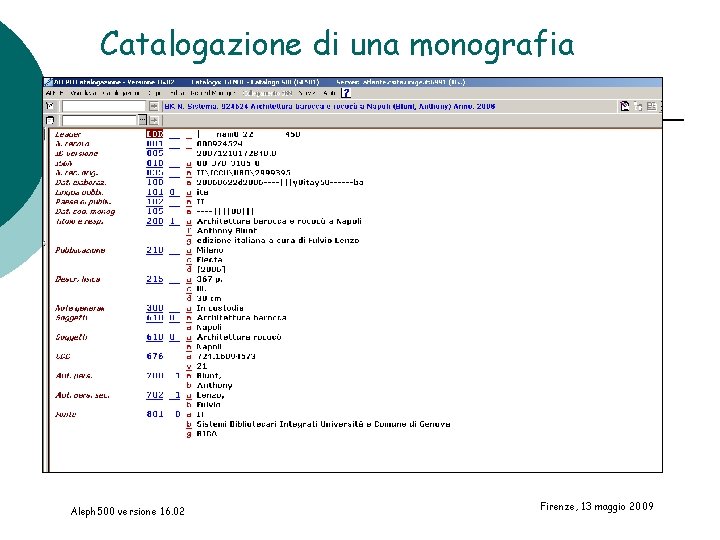Click the middle record icon at the right of the toolbar
Image resolution: width=720 pixels, height=540 pixels.
[638, 107]
